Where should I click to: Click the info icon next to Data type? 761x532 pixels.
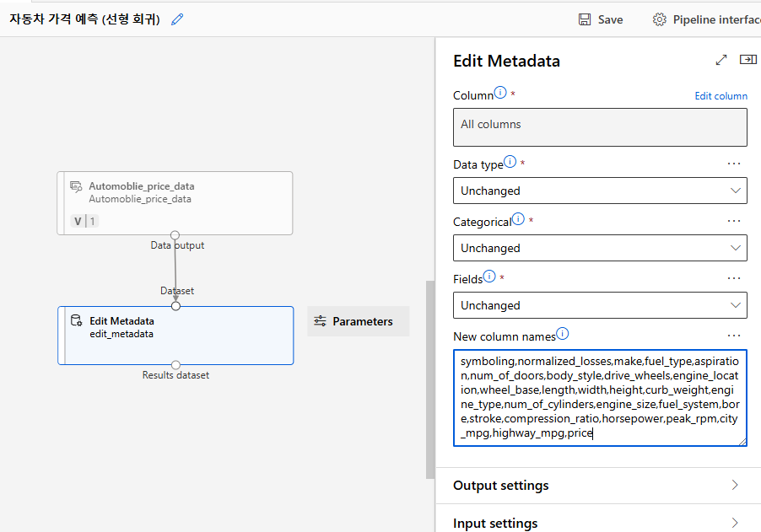(x=510, y=162)
